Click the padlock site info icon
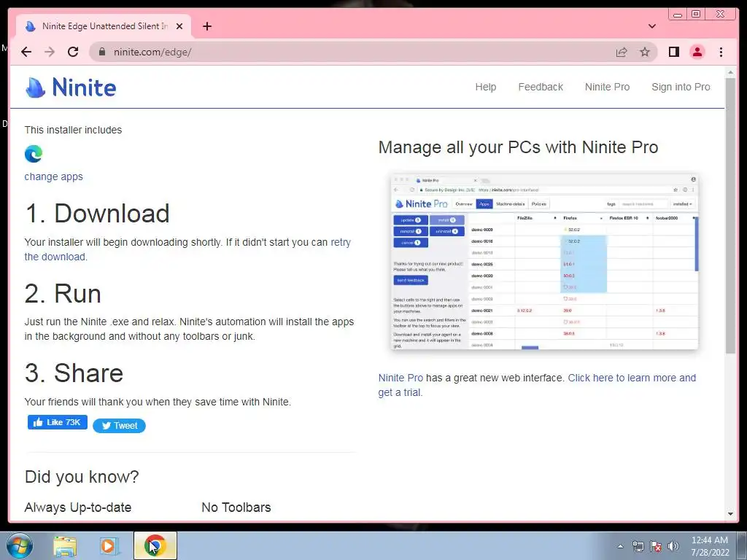 (101, 52)
